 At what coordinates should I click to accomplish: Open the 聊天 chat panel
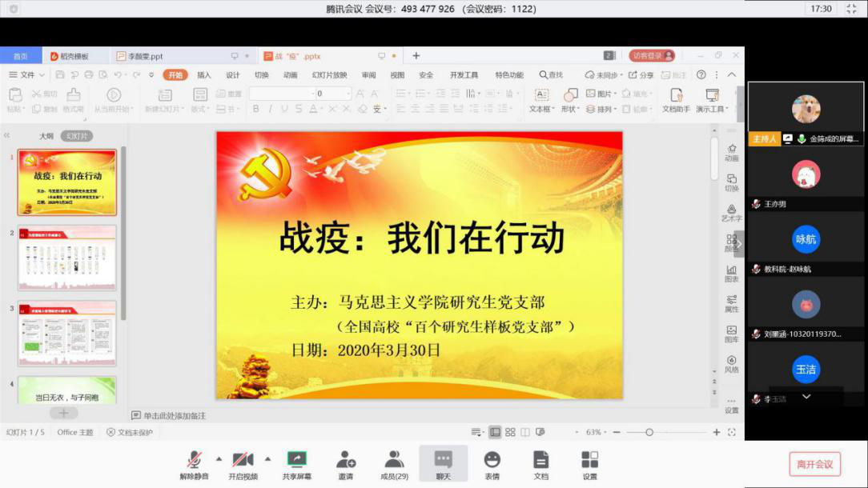tap(444, 464)
